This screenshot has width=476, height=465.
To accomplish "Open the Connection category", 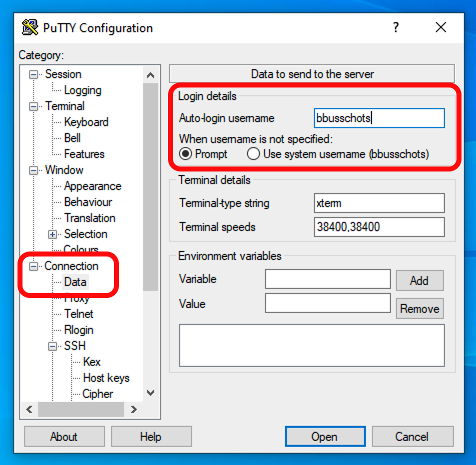I will click(x=71, y=266).
